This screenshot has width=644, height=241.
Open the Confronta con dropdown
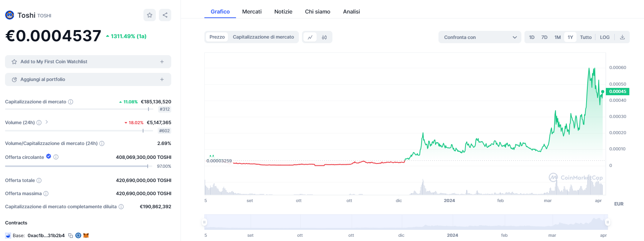click(x=480, y=37)
